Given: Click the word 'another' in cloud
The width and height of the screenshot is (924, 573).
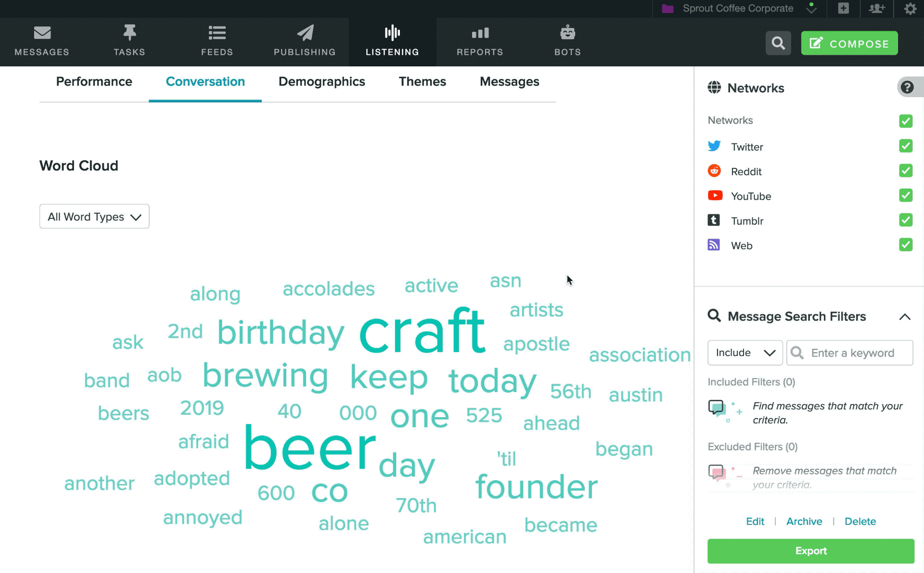Looking at the screenshot, I should point(99,484).
